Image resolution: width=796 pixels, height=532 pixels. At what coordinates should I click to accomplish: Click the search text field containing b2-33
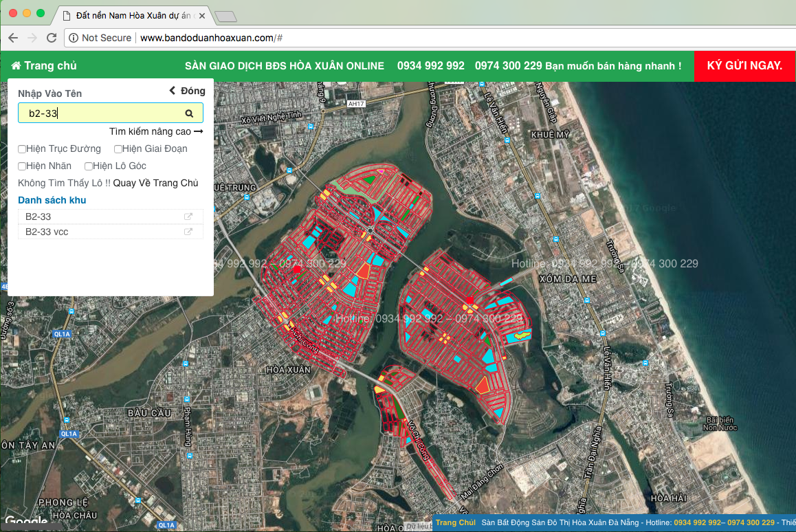click(103, 113)
